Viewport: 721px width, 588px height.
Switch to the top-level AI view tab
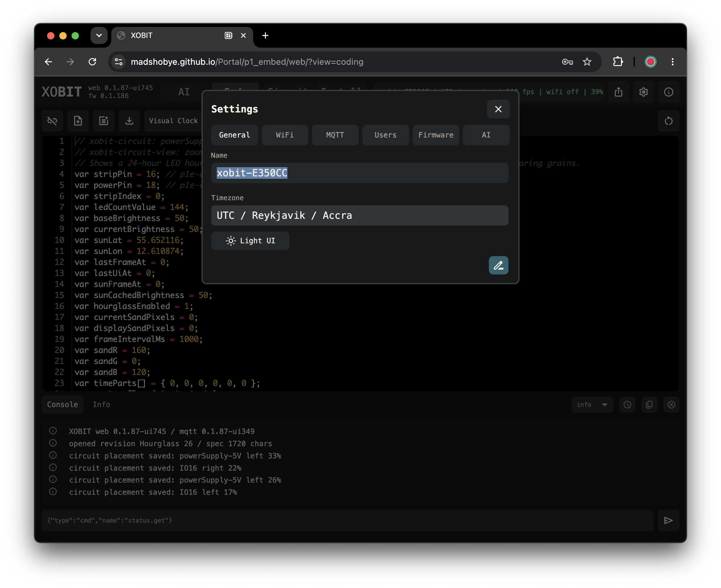184,92
